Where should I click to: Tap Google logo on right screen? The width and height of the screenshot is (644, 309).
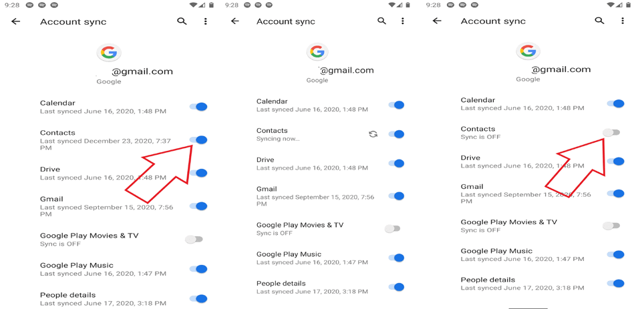(528, 51)
